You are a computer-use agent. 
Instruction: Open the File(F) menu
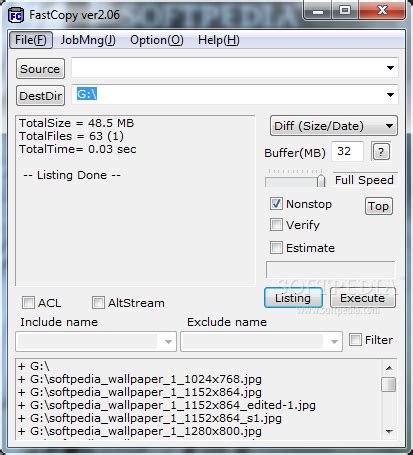[x=31, y=40]
